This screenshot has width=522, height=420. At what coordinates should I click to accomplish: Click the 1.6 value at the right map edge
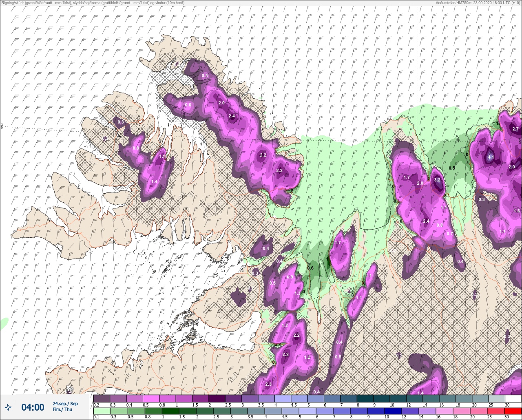pyautogui.click(x=517, y=211)
